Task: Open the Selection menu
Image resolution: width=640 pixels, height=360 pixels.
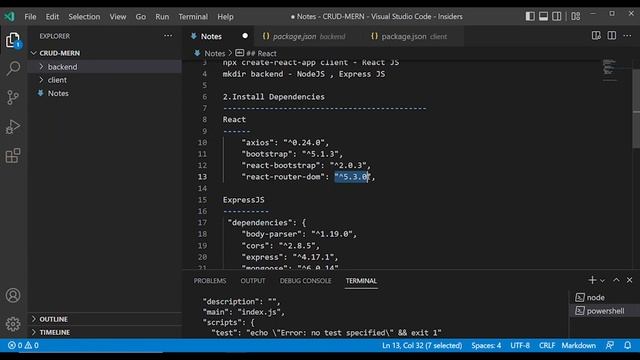Action: click(x=84, y=17)
